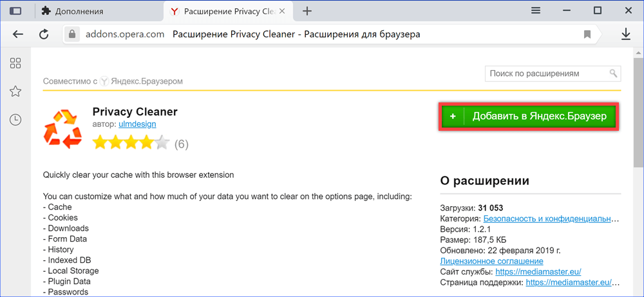This screenshot has width=644, height=297.
Task: Click the '- Indexed DB' list item
Action: pyautogui.click(x=67, y=260)
